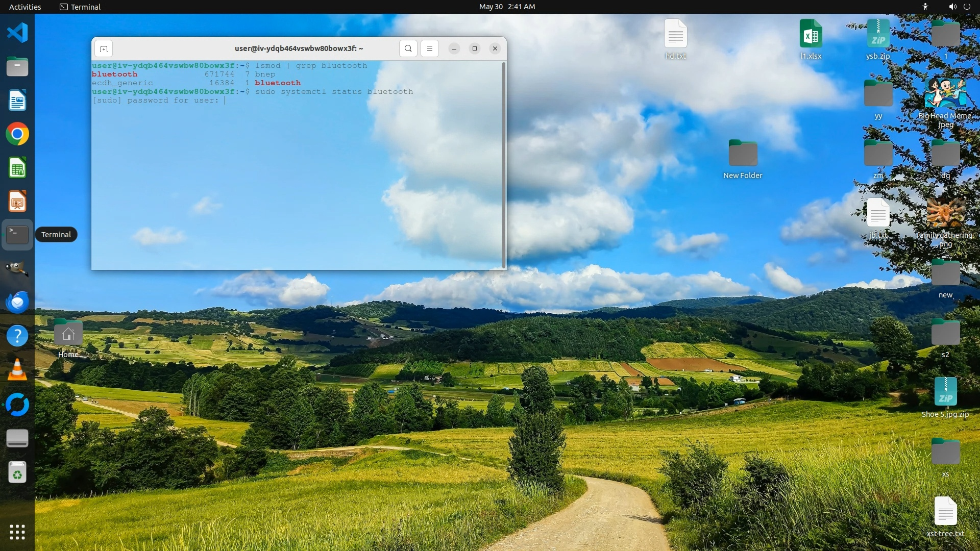This screenshot has width=980, height=551.
Task: Open the accessibility menu in top bar
Action: coord(925,7)
